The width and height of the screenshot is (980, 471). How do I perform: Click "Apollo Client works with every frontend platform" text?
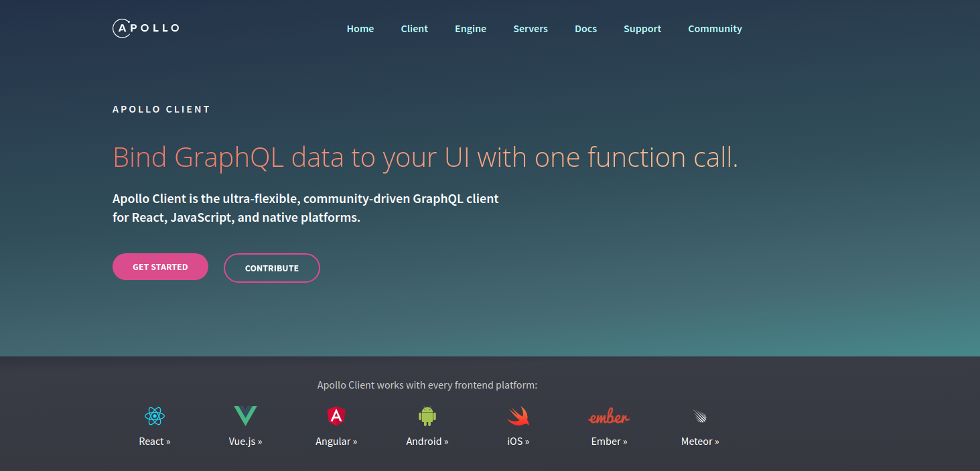[x=427, y=385]
